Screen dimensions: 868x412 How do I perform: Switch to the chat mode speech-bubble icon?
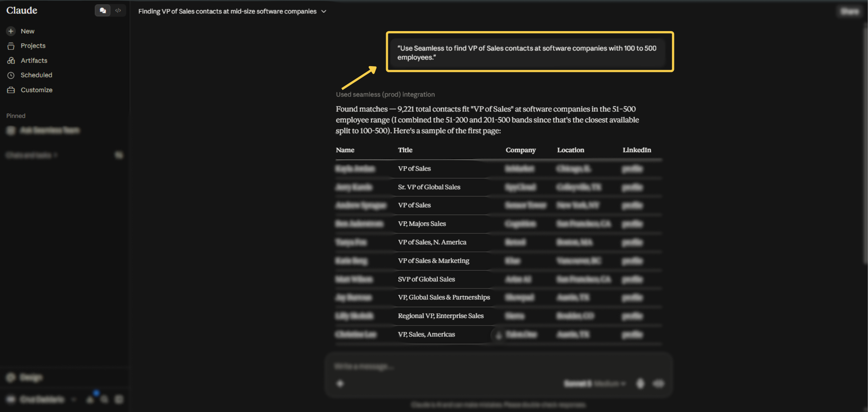[x=103, y=10]
